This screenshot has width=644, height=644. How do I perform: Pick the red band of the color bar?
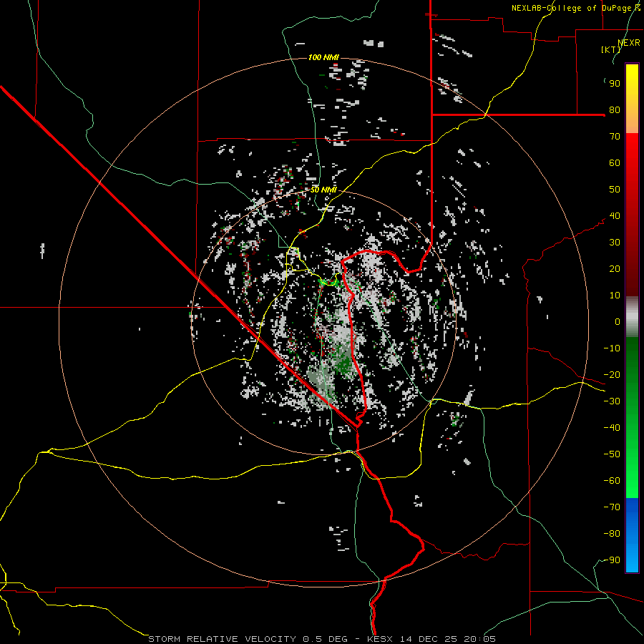pyautogui.click(x=632, y=215)
